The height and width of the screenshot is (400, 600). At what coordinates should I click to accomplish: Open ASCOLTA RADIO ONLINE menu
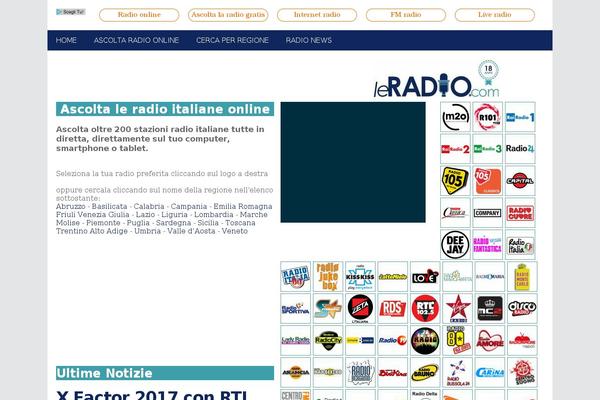coord(136,40)
